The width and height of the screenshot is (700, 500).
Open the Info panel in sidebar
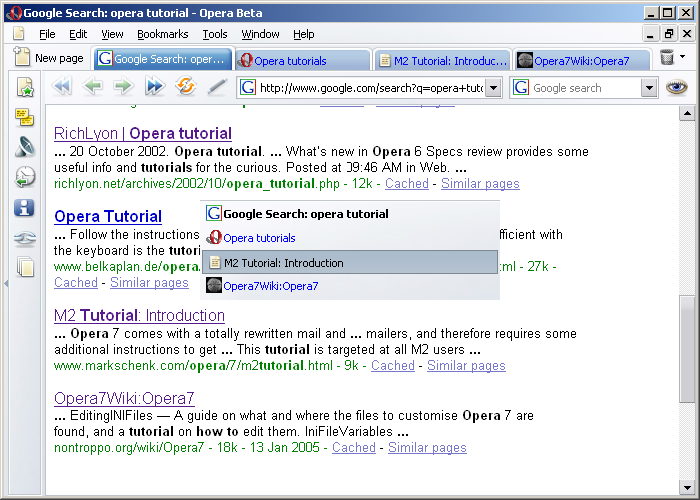coord(25,208)
